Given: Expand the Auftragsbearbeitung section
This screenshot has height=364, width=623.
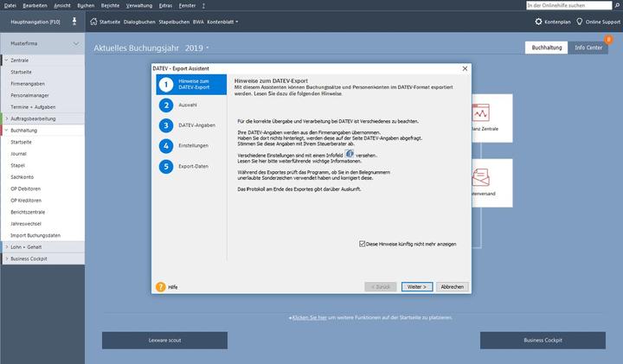Looking at the screenshot, I should pos(6,118).
